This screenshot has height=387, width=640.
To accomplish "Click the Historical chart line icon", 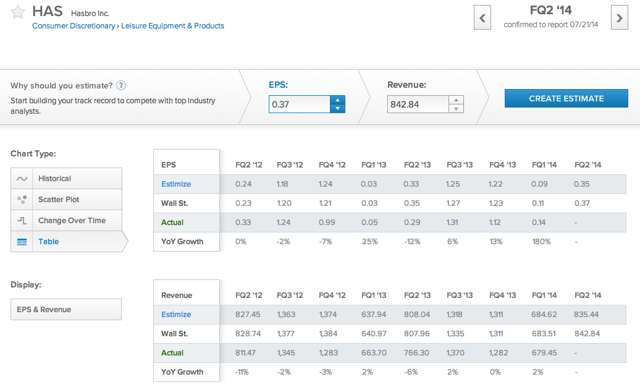I will coord(22,178).
